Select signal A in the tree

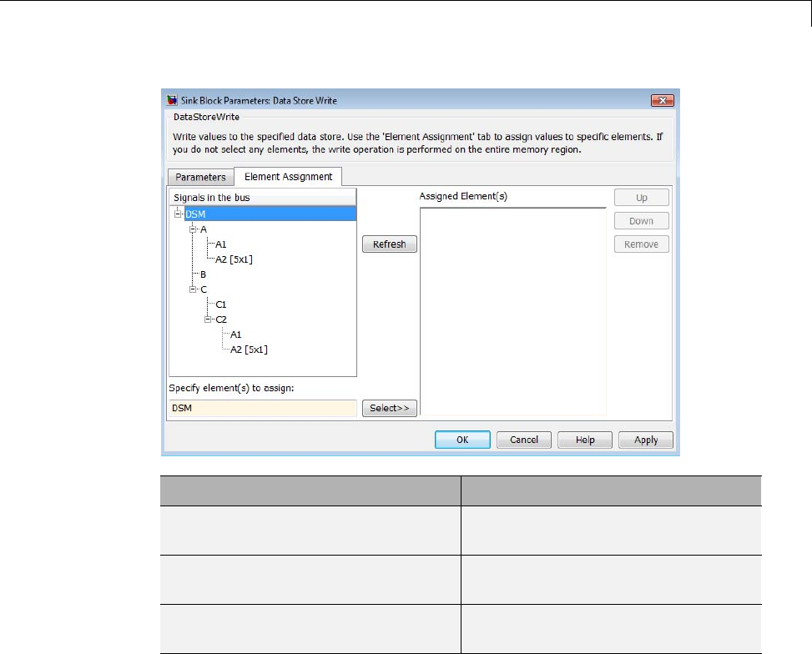point(204,229)
